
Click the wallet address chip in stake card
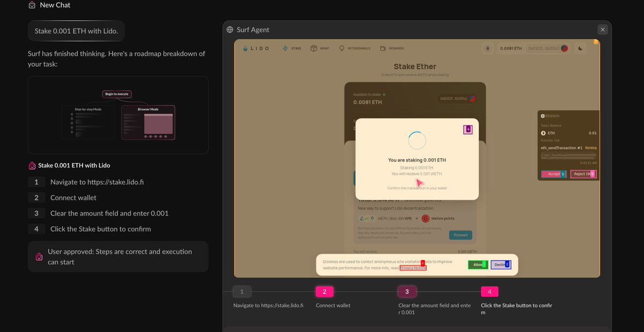click(458, 99)
